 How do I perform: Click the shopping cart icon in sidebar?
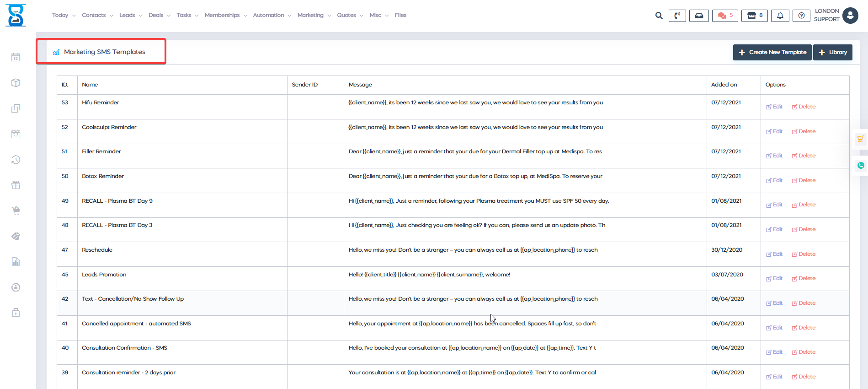pos(16,211)
